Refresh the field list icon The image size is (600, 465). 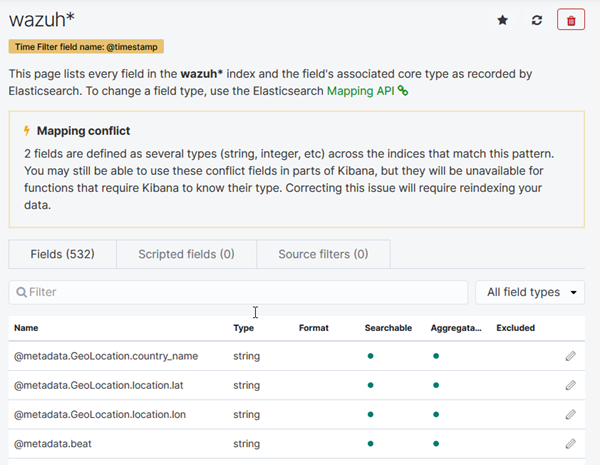click(x=536, y=20)
